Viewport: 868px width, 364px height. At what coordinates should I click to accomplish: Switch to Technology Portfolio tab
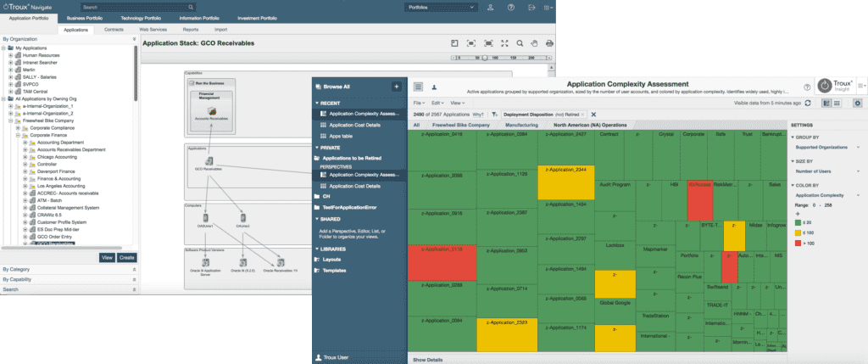(x=141, y=19)
